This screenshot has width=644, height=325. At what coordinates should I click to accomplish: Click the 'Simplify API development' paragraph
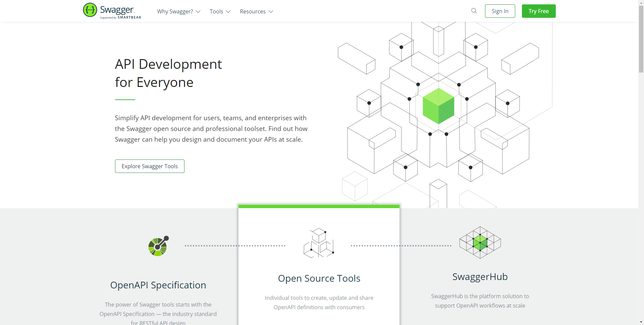211,129
